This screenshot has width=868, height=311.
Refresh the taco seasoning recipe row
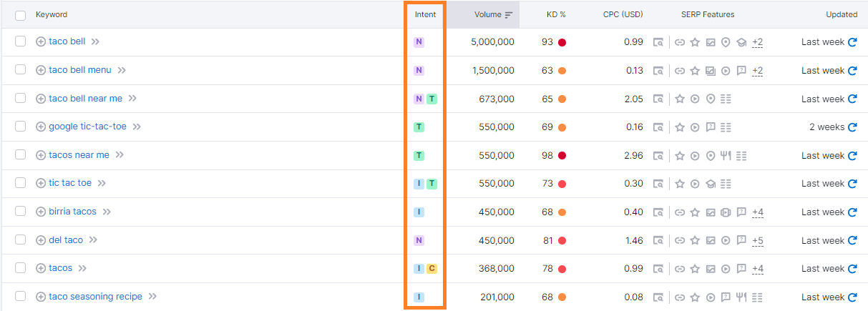click(x=852, y=297)
